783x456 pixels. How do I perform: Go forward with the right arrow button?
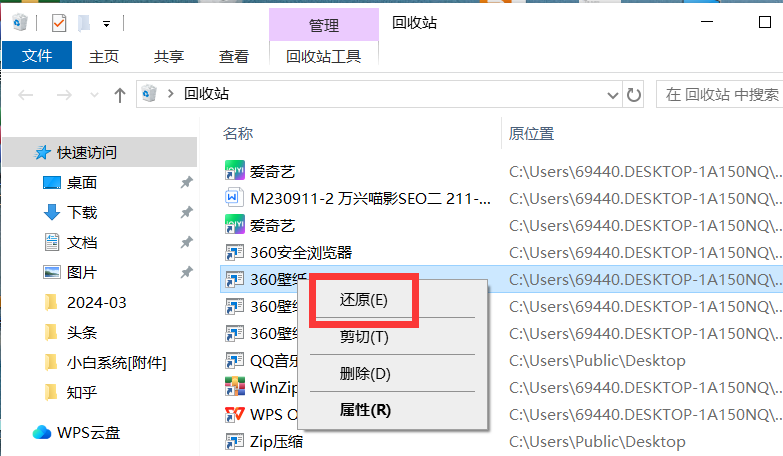64,94
